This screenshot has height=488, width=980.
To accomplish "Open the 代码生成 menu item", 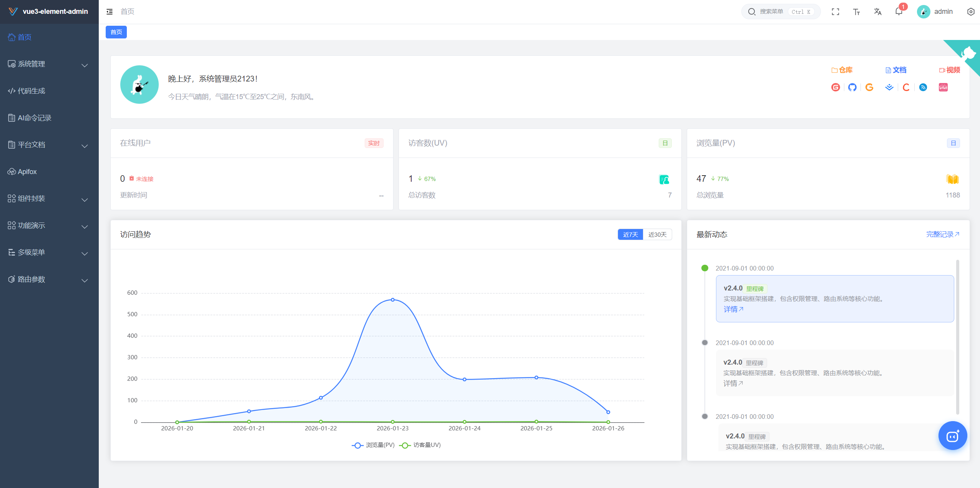I will click(32, 91).
